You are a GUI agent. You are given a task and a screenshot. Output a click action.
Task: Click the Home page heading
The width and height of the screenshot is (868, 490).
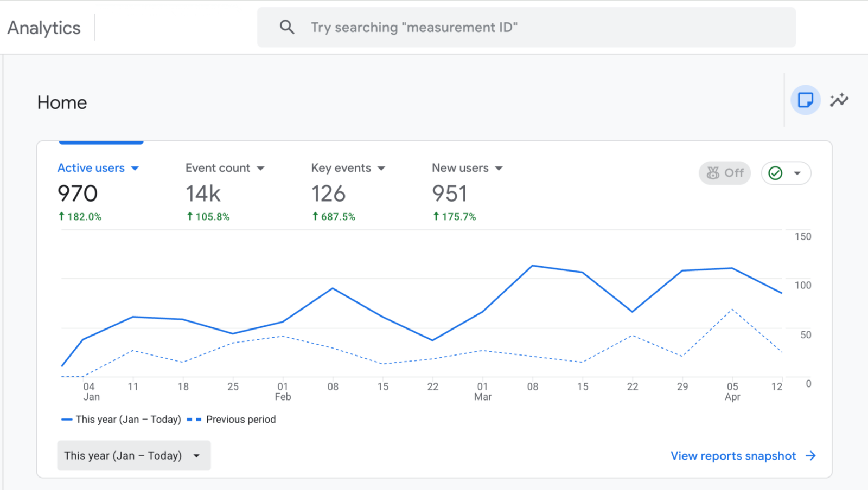tap(62, 102)
